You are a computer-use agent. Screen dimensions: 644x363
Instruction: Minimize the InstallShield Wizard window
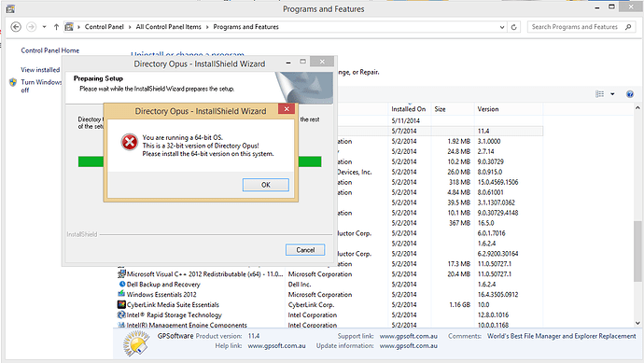288,63
